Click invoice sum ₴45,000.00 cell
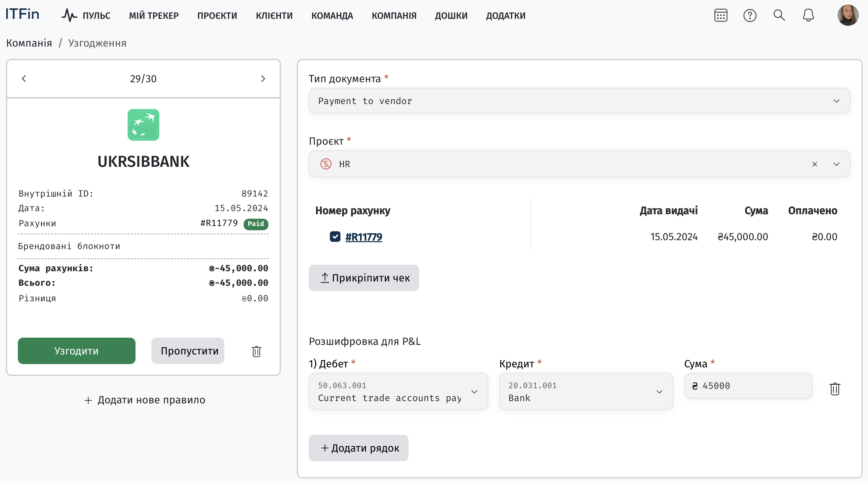 743,237
